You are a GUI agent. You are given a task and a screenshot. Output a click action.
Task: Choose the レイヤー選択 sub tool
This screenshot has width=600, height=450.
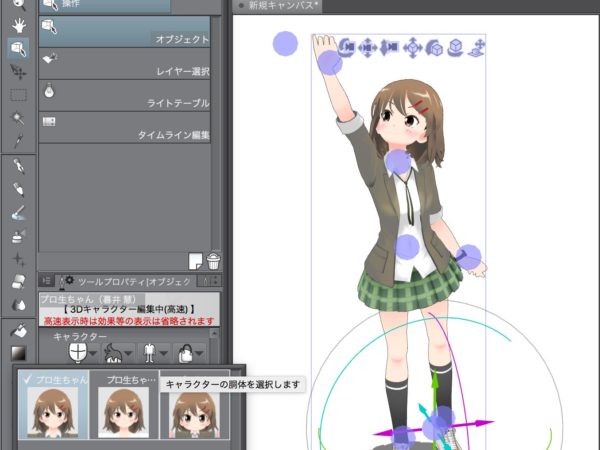pos(124,64)
